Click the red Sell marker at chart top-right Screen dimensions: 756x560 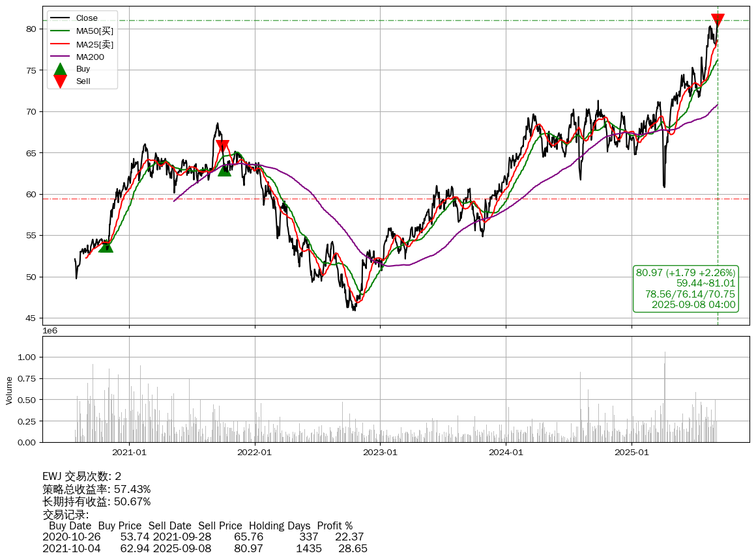pos(718,20)
